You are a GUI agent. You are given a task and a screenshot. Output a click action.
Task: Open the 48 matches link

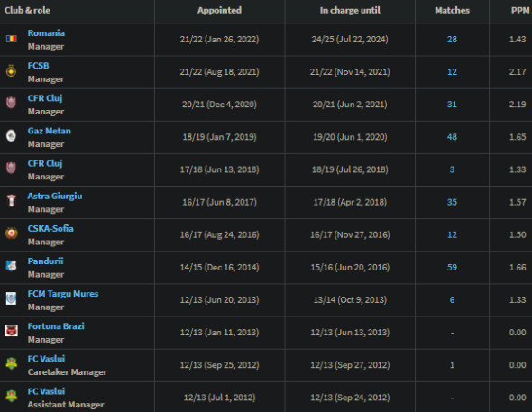(452, 137)
